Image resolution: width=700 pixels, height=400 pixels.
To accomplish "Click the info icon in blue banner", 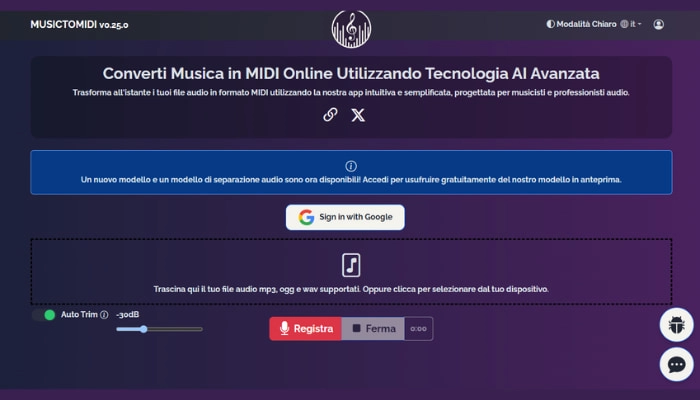I will (x=351, y=166).
